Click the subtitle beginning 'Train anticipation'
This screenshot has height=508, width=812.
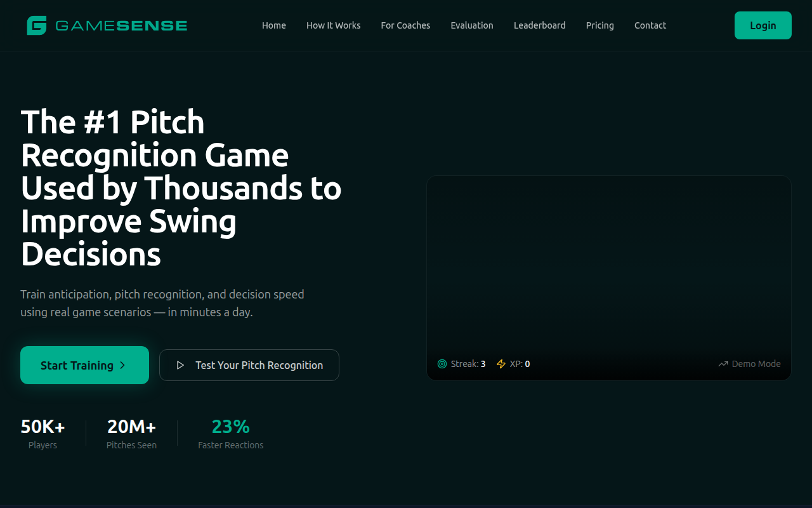click(162, 304)
